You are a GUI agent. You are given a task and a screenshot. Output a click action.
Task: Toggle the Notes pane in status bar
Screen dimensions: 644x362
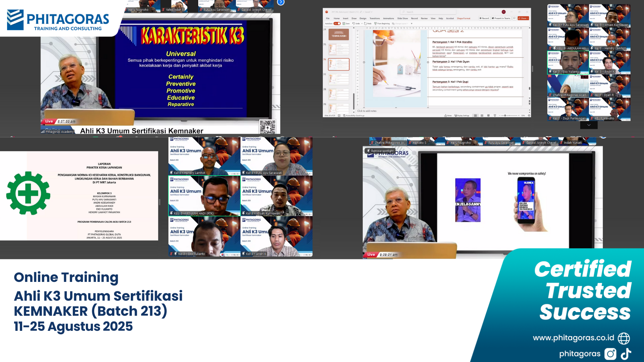tap(448, 116)
